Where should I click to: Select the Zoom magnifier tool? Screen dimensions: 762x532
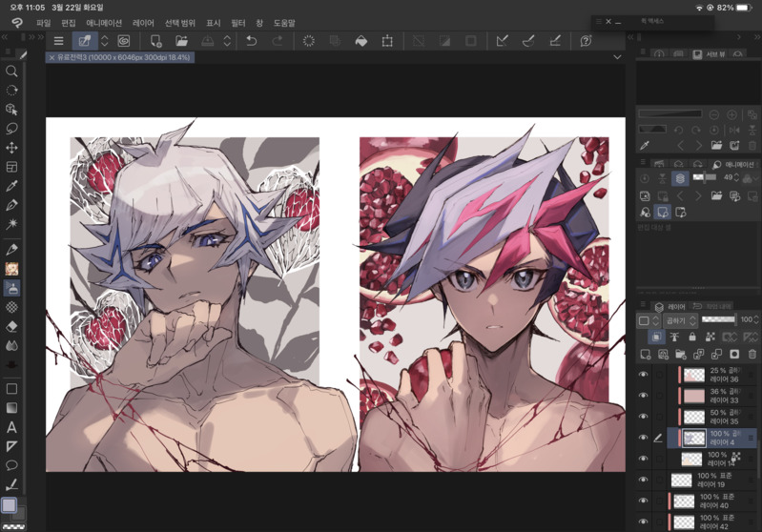click(x=11, y=72)
